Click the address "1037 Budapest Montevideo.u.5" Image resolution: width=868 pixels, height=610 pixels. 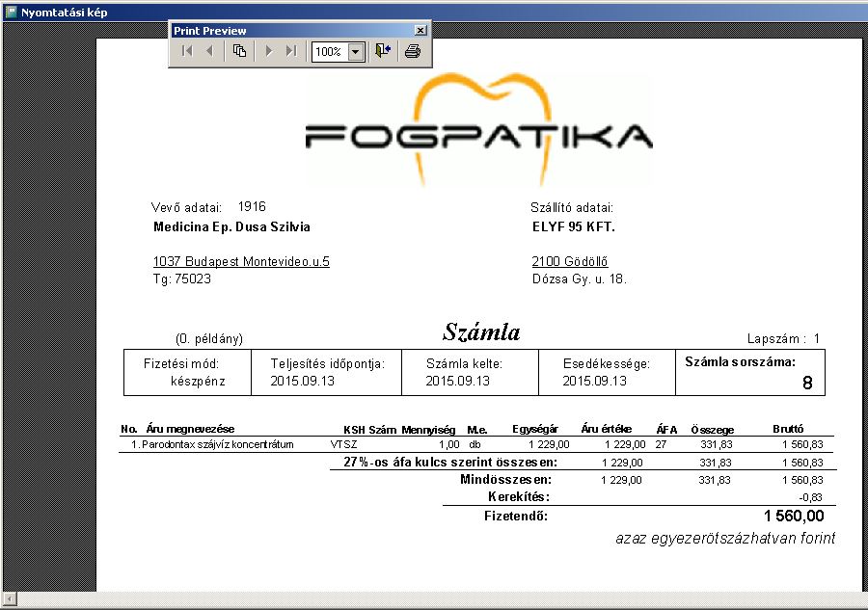(241, 261)
